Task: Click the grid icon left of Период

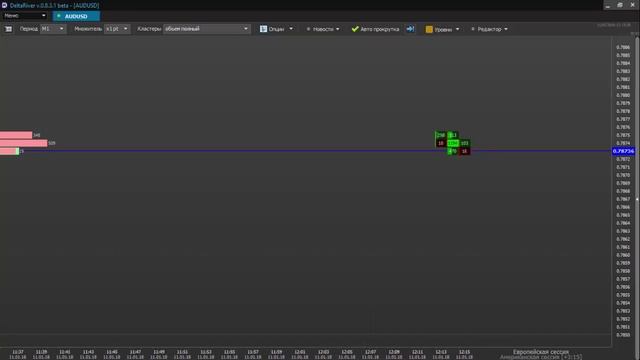Action: pyautogui.click(x=8, y=29)
